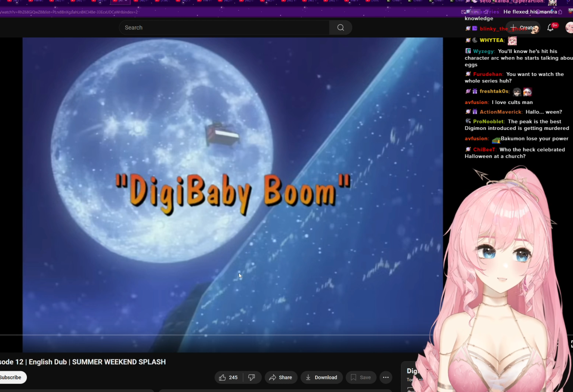Share this video
The width and height of the screenshot is (573, 392).
click(x=281, y=377)
